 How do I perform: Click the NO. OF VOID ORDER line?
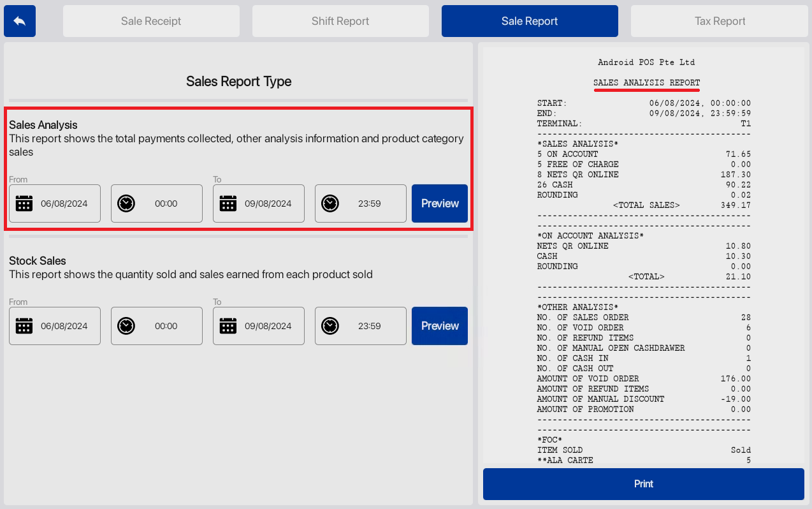[644, 328]
